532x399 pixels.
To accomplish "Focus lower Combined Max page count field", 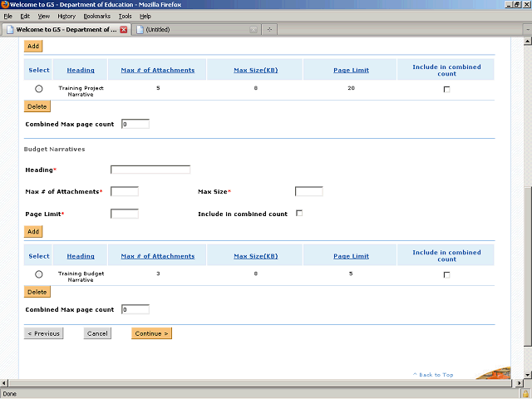I will pos(135,309).
